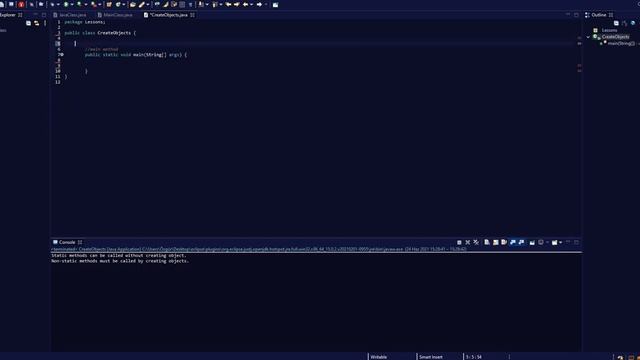Viewport: 640px width, 360px height.
Task: Toggle Scroll Lock in Console toolbar
Action: 496,242
